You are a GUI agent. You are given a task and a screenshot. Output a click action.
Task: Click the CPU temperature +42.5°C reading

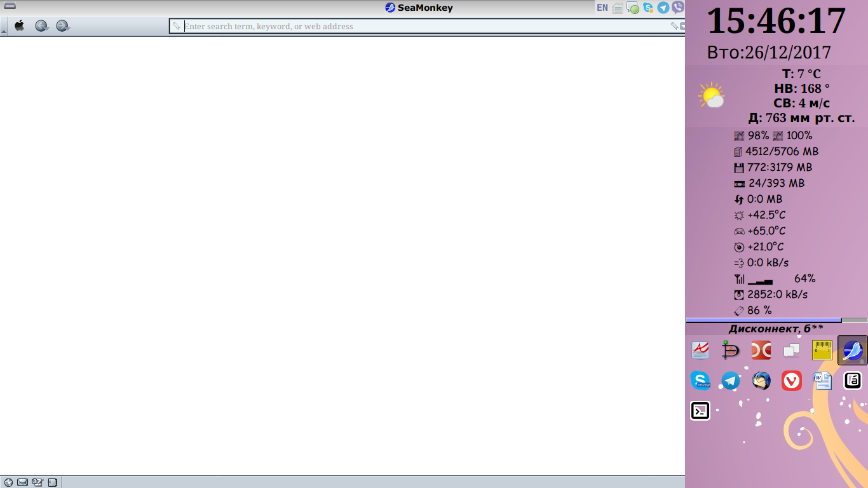coord(766,215)
